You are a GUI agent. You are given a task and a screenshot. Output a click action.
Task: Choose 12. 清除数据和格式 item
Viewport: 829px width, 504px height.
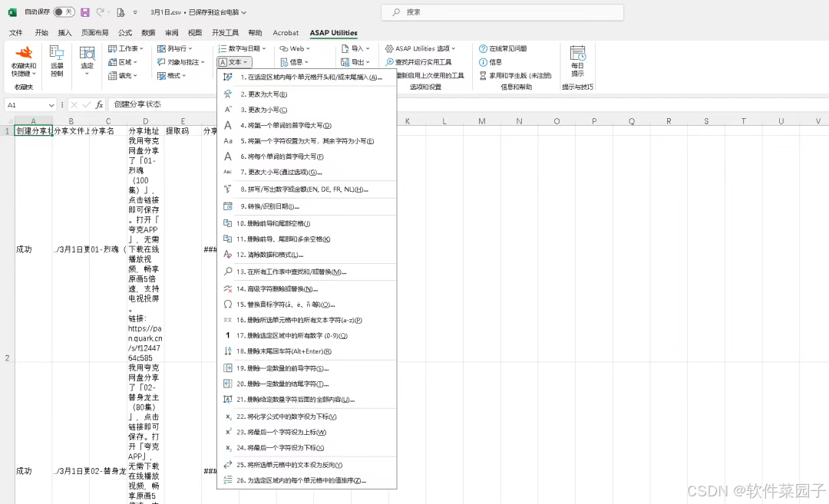point(306,255)
